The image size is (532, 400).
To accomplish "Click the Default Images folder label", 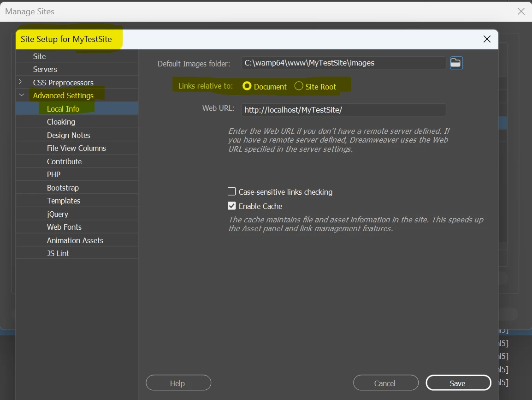I will coord(194,64).
